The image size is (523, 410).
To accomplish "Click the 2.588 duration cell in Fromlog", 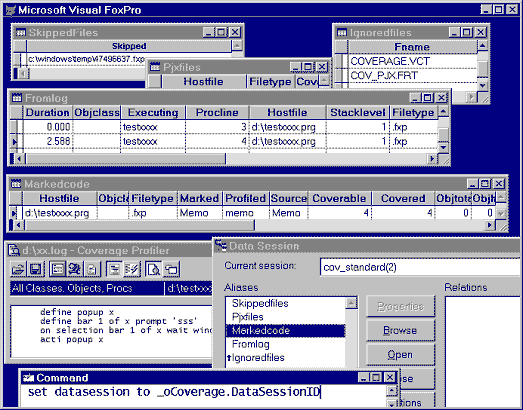I will pyautogui.click(x=48, y=141).
